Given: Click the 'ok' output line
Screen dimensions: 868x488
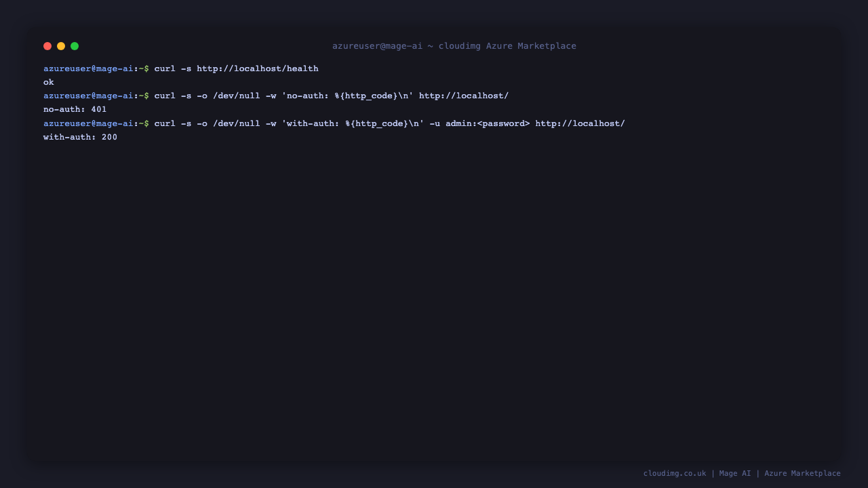Looking at the screenshot, I should click(x=49, y=82).
